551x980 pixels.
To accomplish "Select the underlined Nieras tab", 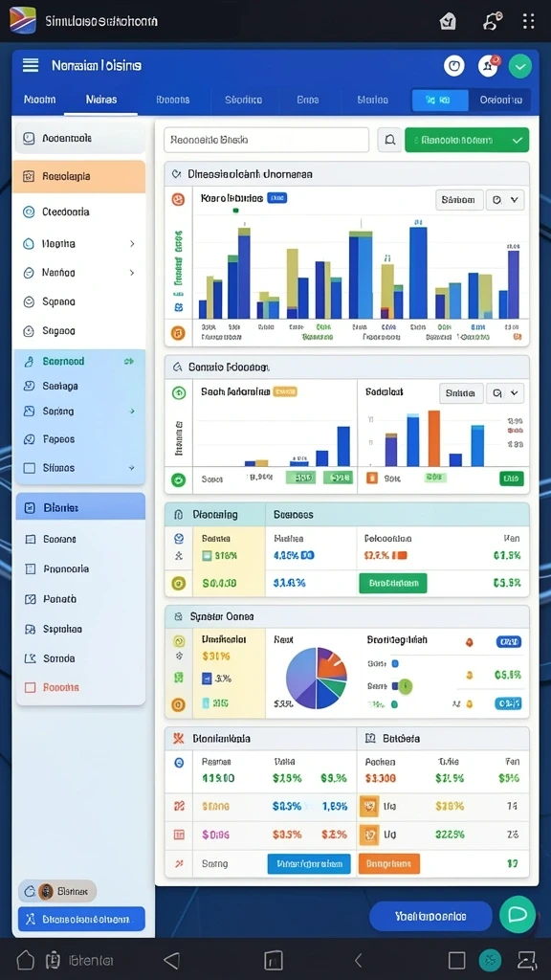I will [101, 100].
